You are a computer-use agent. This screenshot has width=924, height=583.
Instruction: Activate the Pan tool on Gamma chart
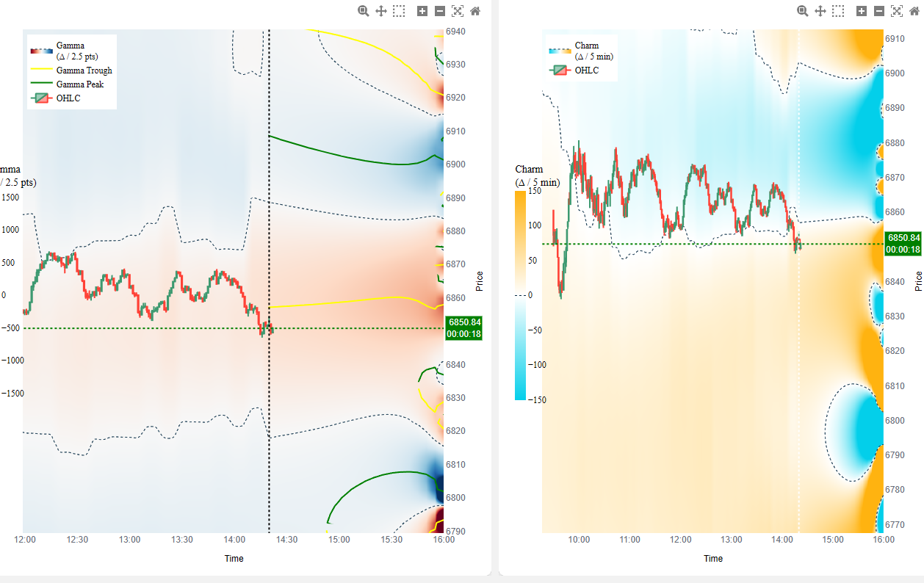(x=381, y=11)
